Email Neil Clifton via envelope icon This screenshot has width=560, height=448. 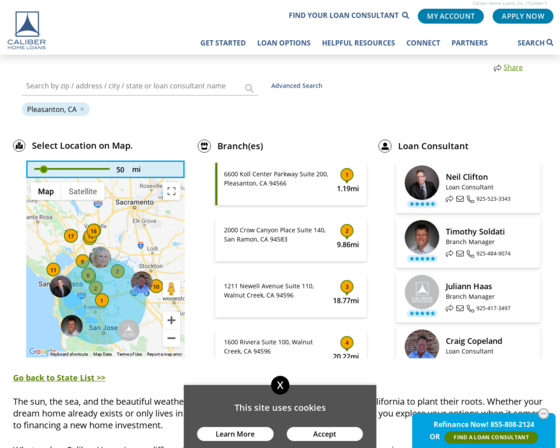pyautogui.click(x=460, y=199)
